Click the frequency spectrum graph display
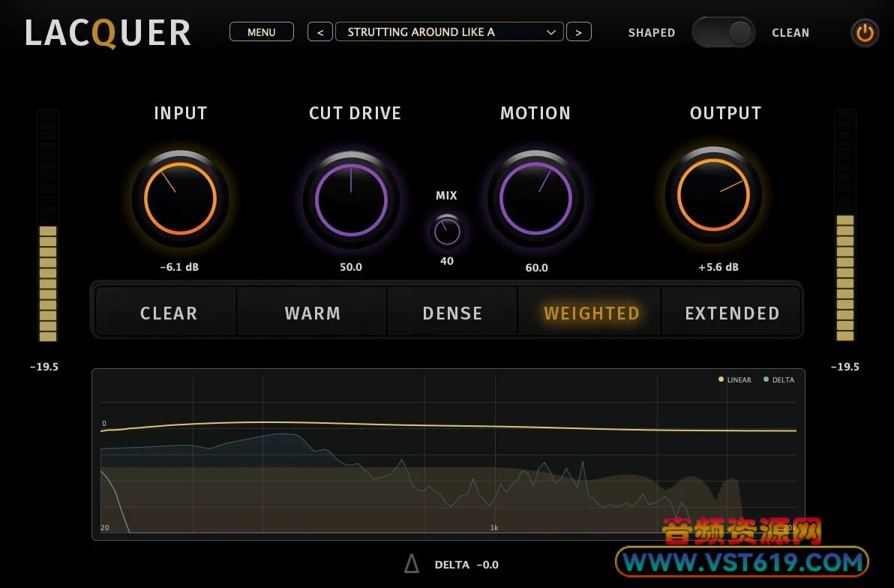The height and width of the screenshot is (588, 894). pos(448,454)
